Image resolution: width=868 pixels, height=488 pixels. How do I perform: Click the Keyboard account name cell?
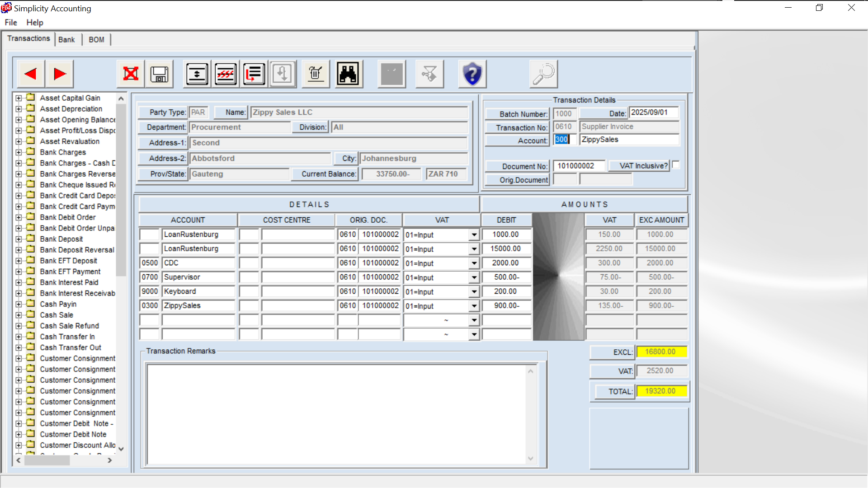click(198, 291)
